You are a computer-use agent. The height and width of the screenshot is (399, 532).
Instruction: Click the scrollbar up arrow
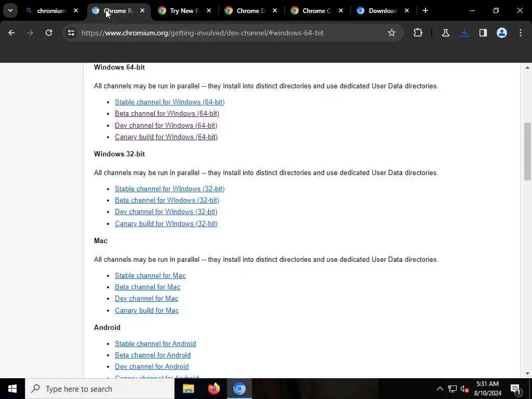527,68
